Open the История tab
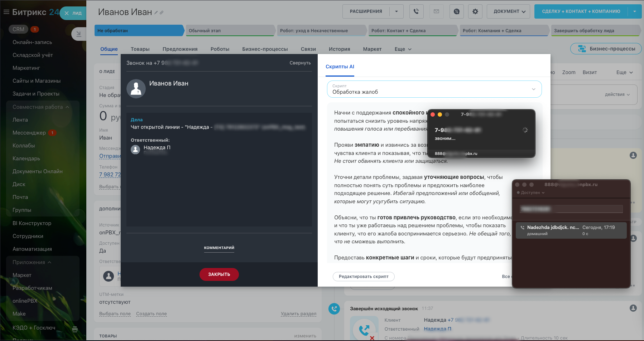Image resolution: width=644 pixels, height=341 pixels. (x=339, y=49)
